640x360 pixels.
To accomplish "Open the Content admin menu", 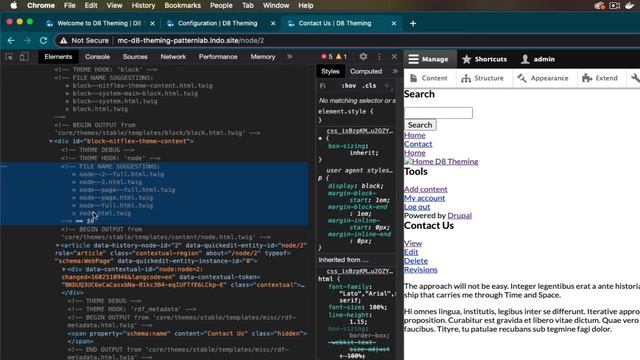I will 429,78.
